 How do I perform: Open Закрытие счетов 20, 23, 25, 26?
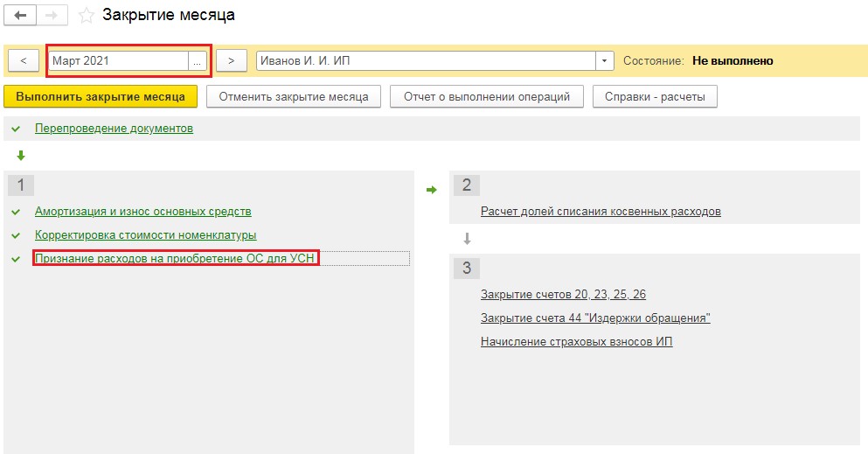563,295
